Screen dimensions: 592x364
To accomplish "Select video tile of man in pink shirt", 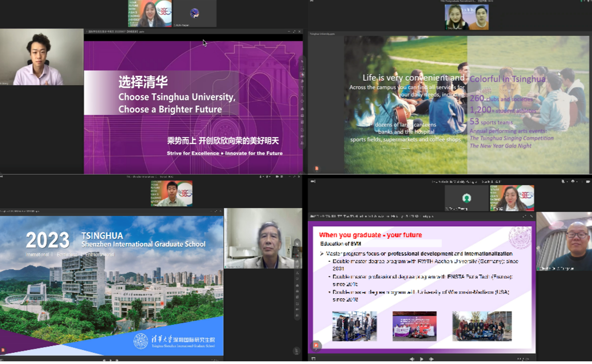I will [41, 57].
